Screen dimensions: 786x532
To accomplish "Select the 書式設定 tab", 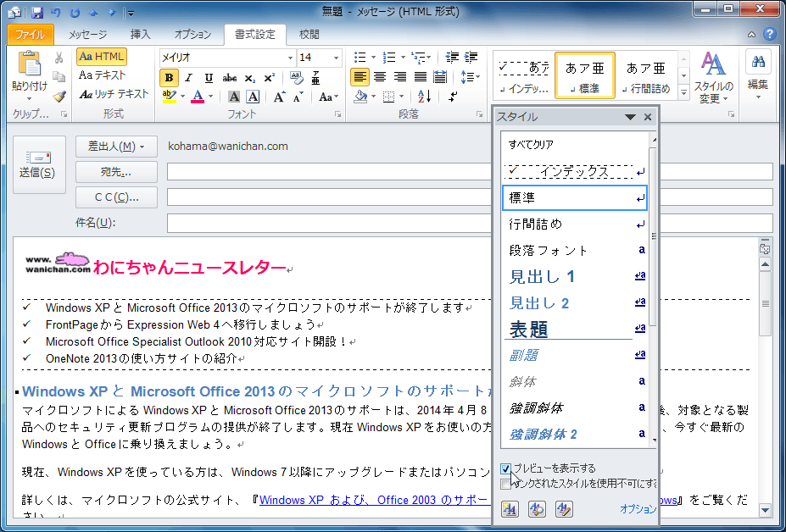I will (x=255, y=35).
